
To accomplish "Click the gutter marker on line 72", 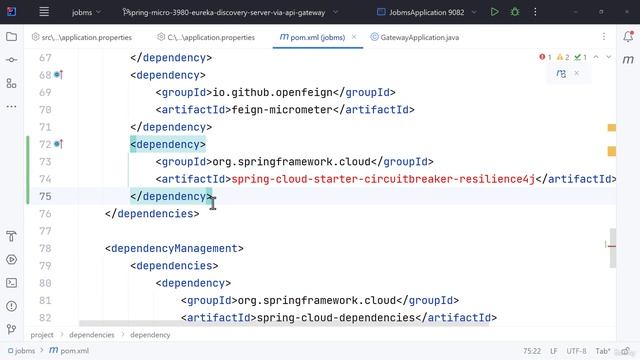I will (58, 144).
